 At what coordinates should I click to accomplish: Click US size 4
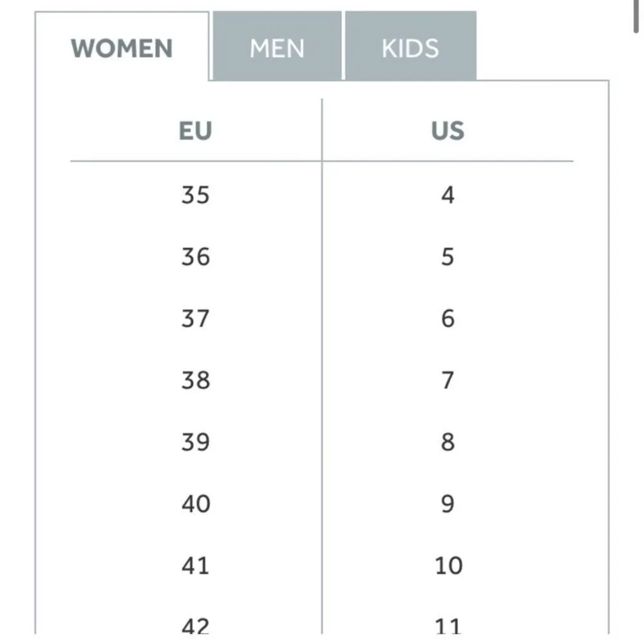pyautogui.click(x=448, y=194)
